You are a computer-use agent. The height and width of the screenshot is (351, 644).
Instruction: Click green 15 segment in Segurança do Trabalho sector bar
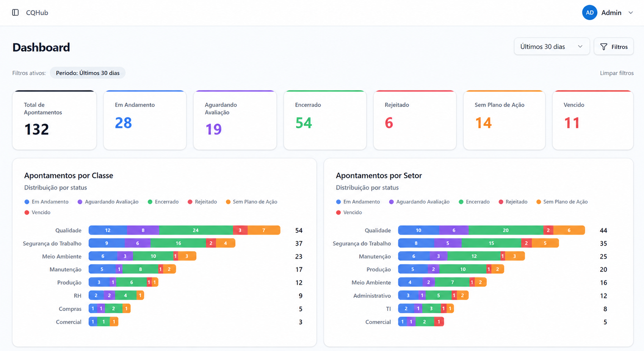[491, 243]
